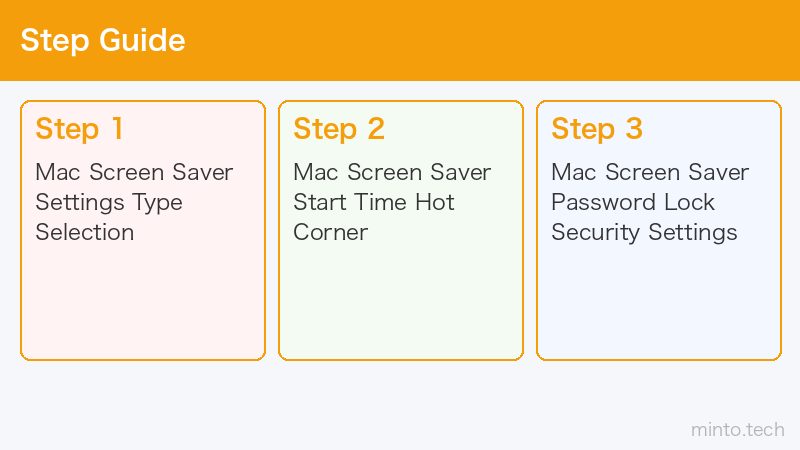Click the numeral 2 in Step 2 heading

(376, 128)
